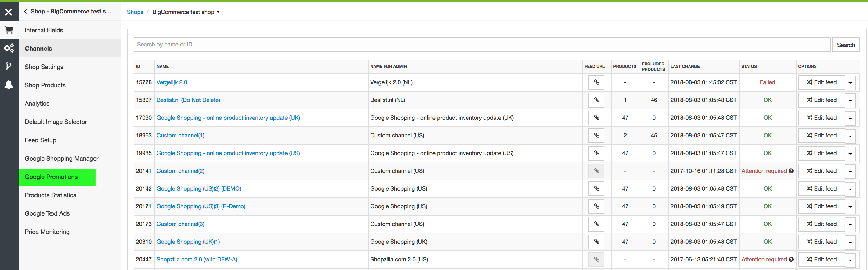
Task: Expand the BigCommerce test shop breadcrumb dropdown
Action: pos(218,12)
